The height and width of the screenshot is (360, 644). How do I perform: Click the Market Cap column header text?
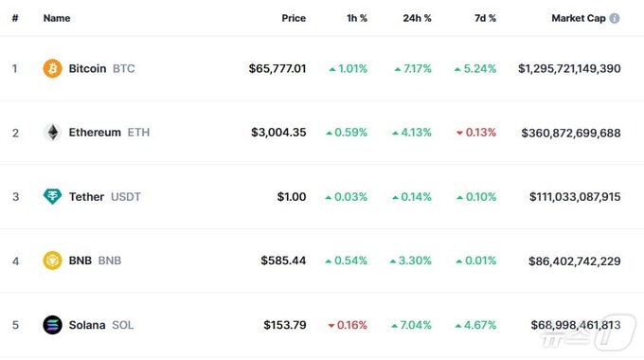coord(579,18)
